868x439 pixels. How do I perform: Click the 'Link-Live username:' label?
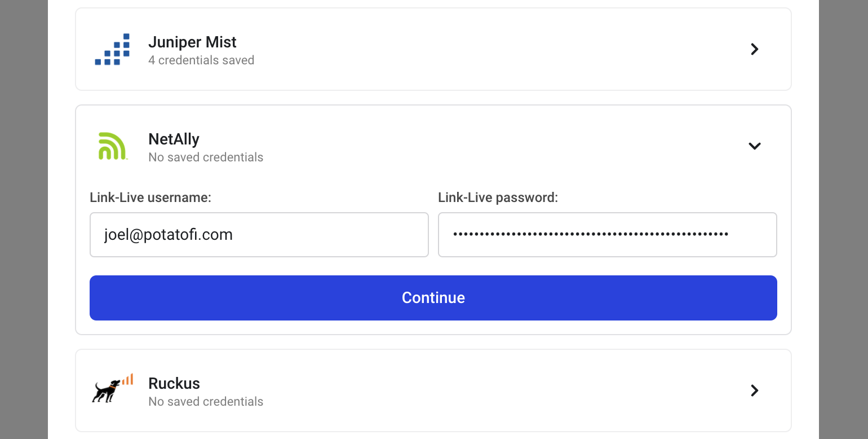pyautogui.click(x=150, y=197)
